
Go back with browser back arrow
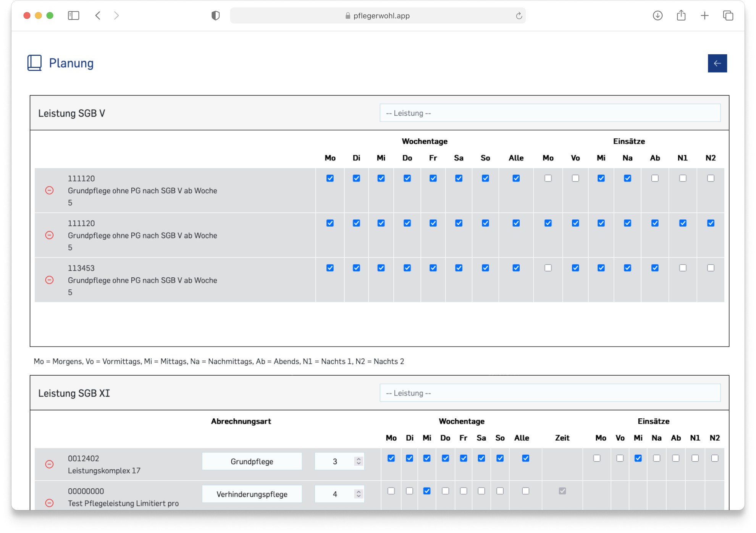98,16
